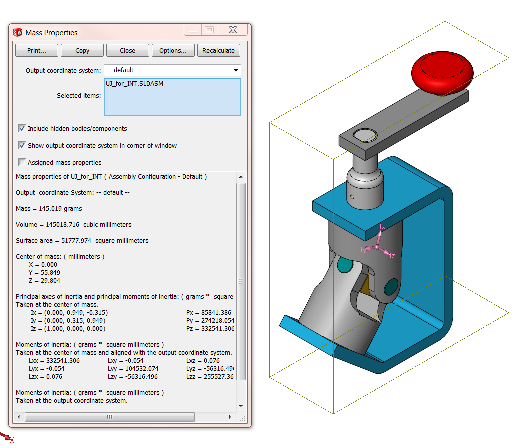This screenshot has height=448, width=530.
Task: Click the window resize grip corner
Action: point(243,419)
